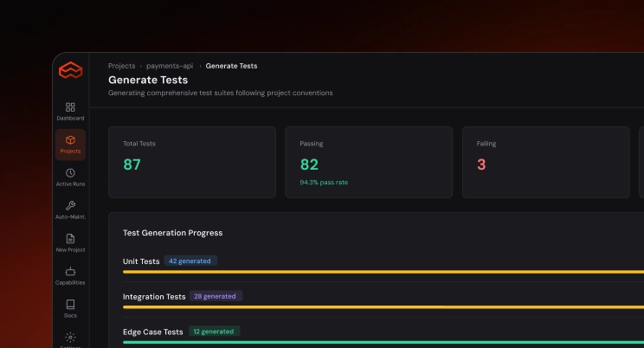This screenshot has height=348, width=644.
Task: Click the Unit Tests progress bar
Action: (x=383, y=272)
